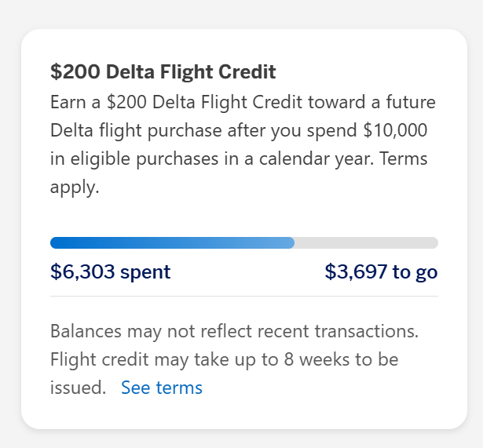Click the gray unfilled part of progress bar

coord(366,242)
